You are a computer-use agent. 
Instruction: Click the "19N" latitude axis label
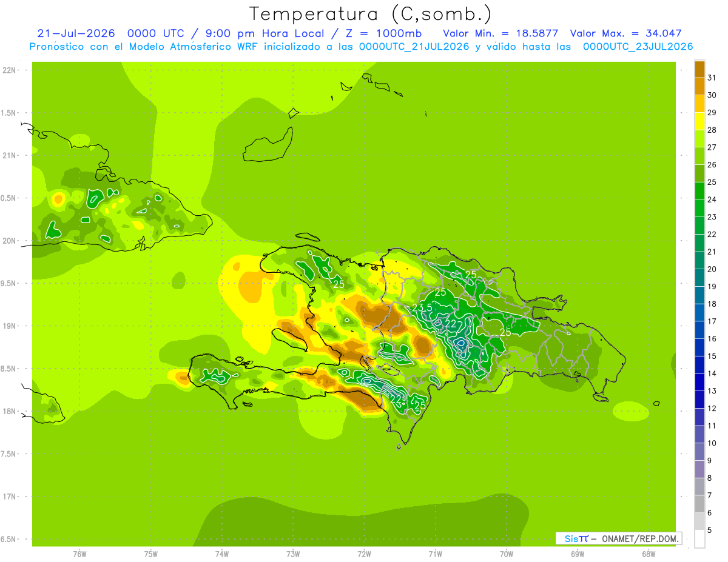(10, 326)
